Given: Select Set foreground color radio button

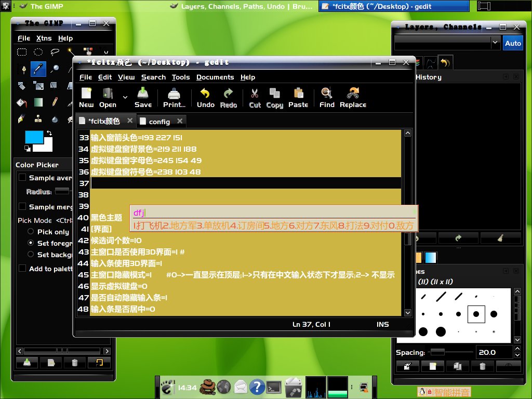Looking at the screenshot, I should pyautogui.click(x=31, y=243).
